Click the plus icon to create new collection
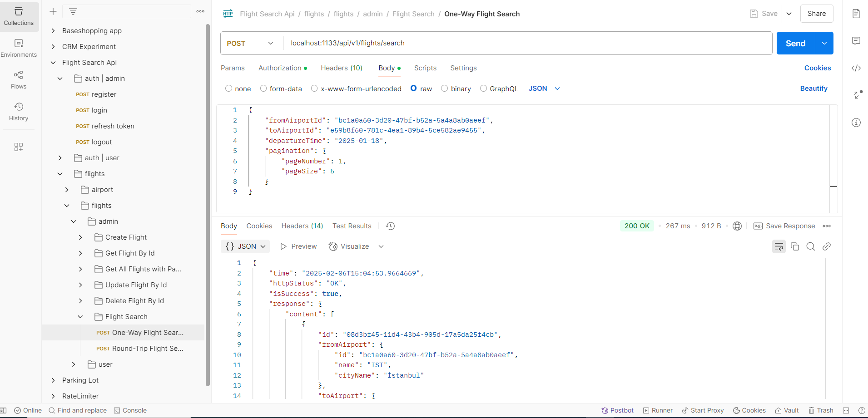The width and height of the screenshot is (868, 418). [53, 11]
